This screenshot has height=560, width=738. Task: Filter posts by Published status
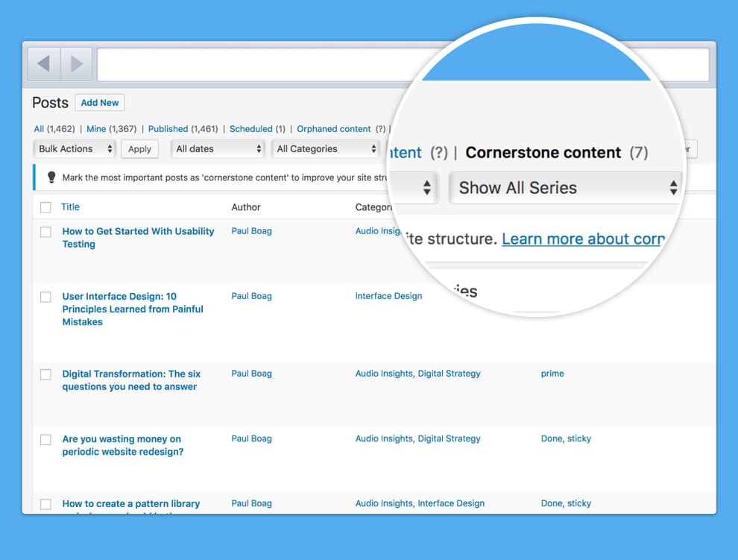168,129
